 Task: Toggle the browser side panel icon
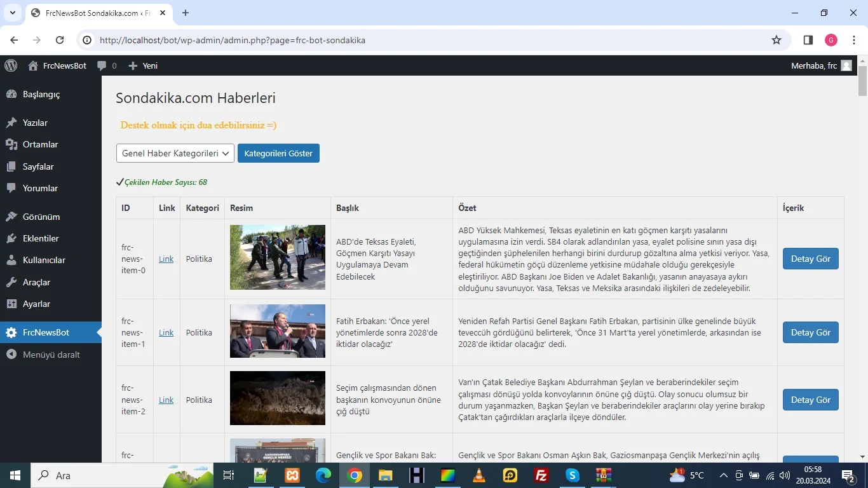tap(808, 40)
